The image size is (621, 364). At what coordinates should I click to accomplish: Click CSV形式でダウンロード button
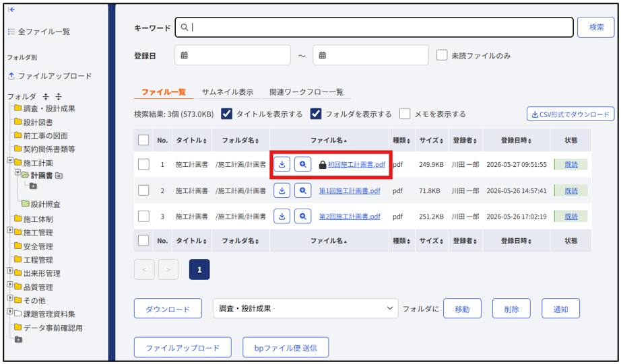(570, 114)
